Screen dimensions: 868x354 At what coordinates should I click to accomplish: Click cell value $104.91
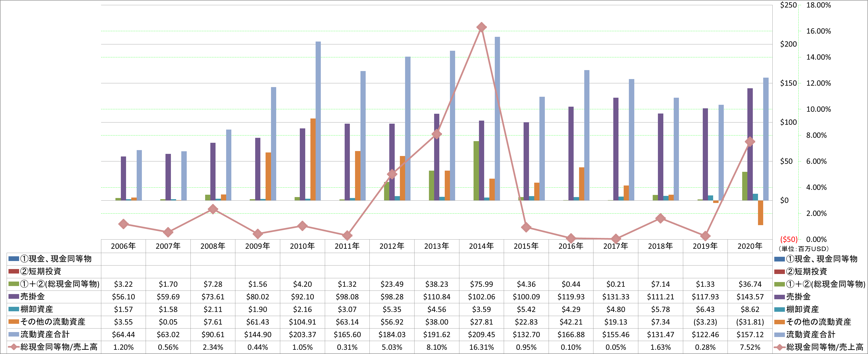[302, 322]
